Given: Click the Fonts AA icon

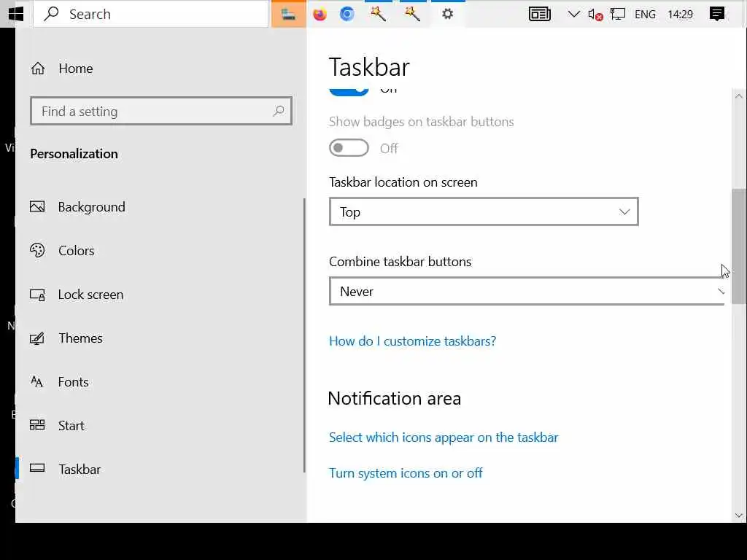Looking at the screenshot, I should click(36, 381).
